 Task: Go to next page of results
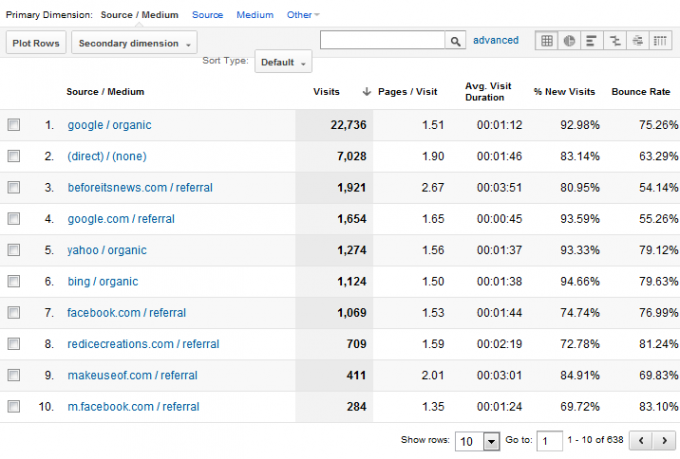tap(664, 441)
